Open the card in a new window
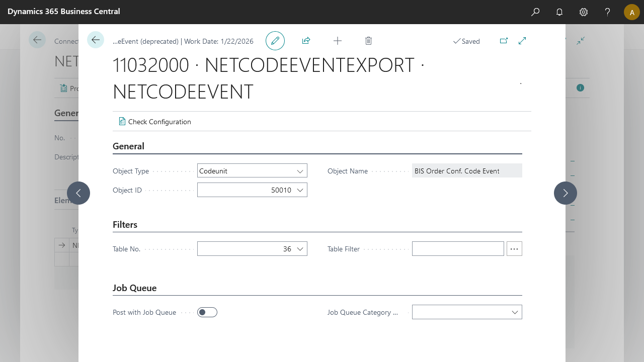The image size is (644, 362). click(x=504, y=41)
